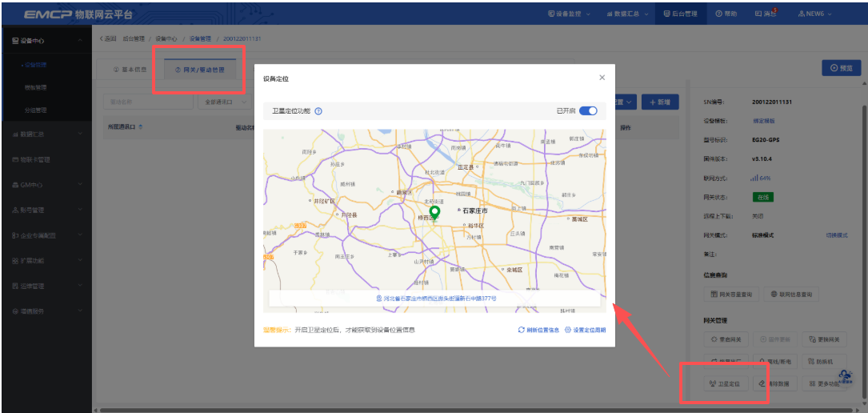The image size is (868, 413).
Task: Click model text EG20-GPS
Action: click(766, 139)
